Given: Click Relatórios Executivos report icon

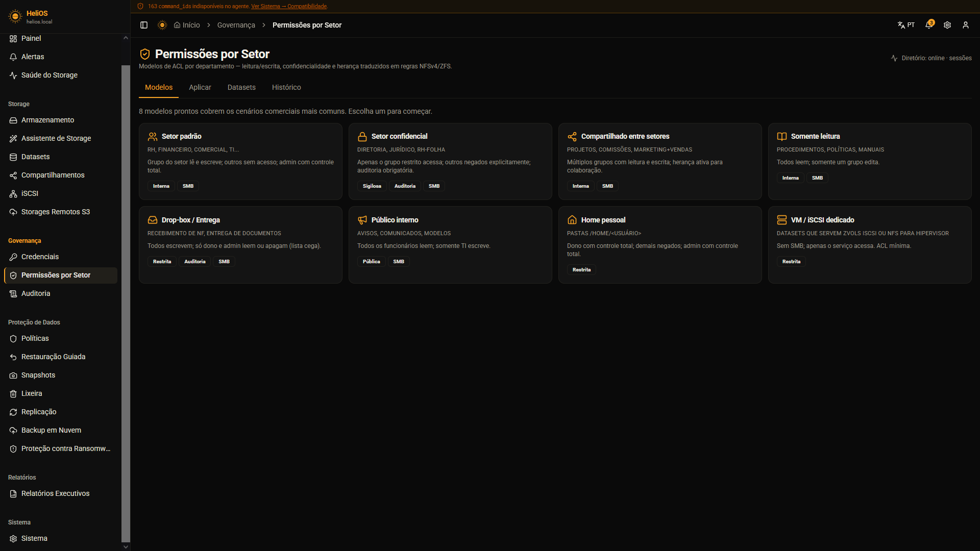Looking at the screenshot, I should (13, 493).
